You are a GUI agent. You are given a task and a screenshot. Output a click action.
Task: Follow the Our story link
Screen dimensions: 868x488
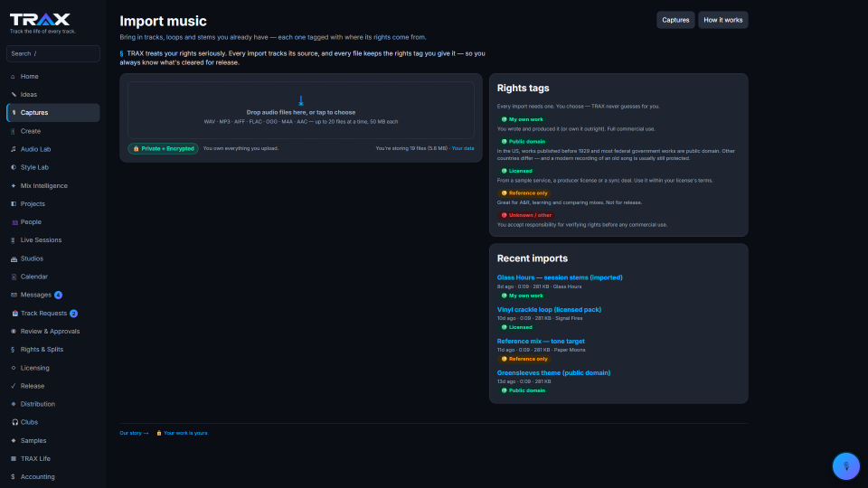tap(134, 433)
